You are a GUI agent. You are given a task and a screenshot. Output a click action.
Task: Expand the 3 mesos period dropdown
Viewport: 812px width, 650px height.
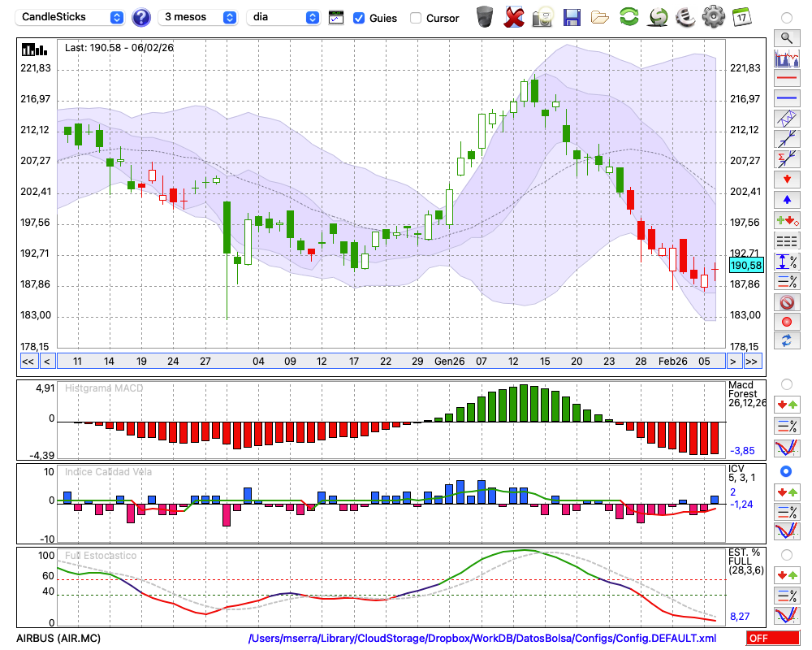(198, 17)
